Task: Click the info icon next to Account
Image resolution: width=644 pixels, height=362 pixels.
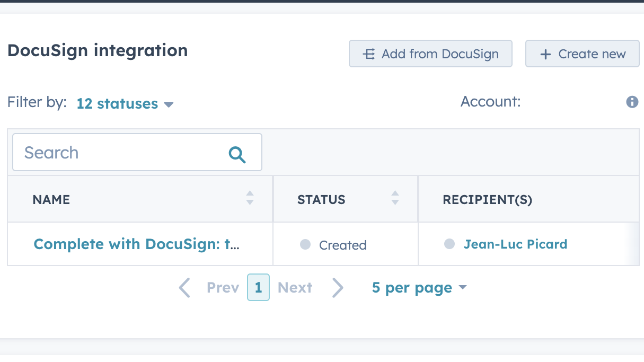Action: pyautogui.click(x=632, y=102)
